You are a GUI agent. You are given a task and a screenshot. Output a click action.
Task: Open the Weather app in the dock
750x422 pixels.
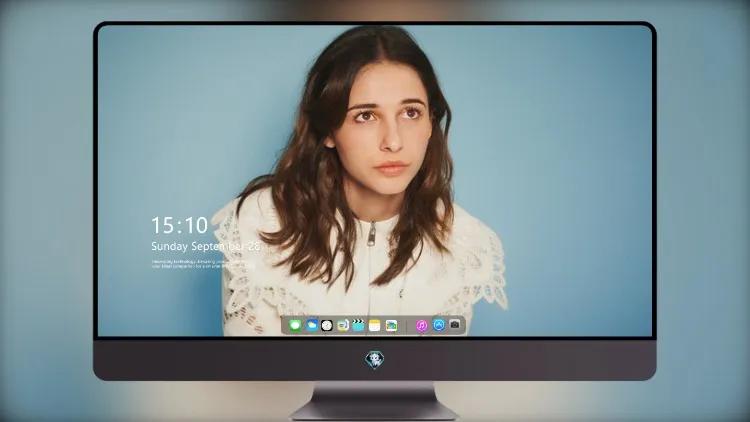tap(312, 326)
